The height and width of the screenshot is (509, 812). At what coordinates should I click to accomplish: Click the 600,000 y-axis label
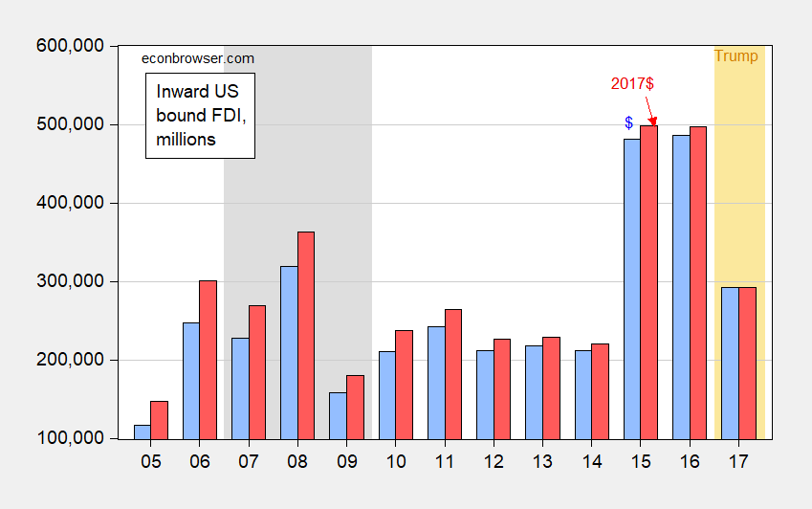click(71, 46)
